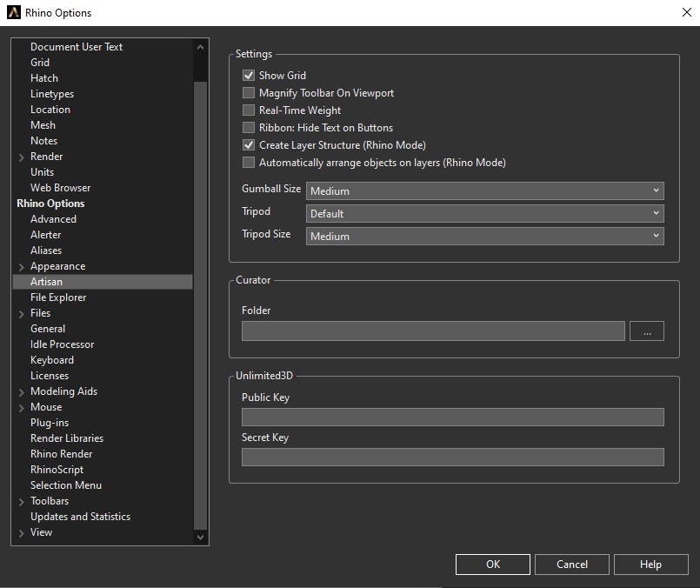Select the Selection Menu options page
Screen dimensions: 700x588
pyautogui.click(x=66, y=484)
